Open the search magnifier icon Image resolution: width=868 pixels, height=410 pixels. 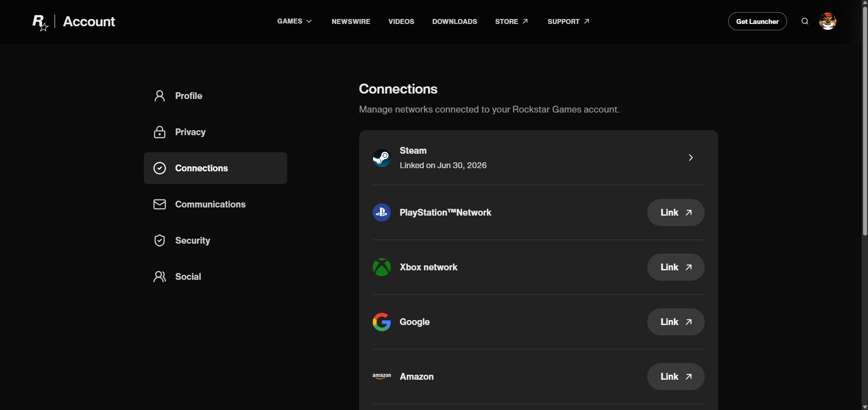[805, 21]
